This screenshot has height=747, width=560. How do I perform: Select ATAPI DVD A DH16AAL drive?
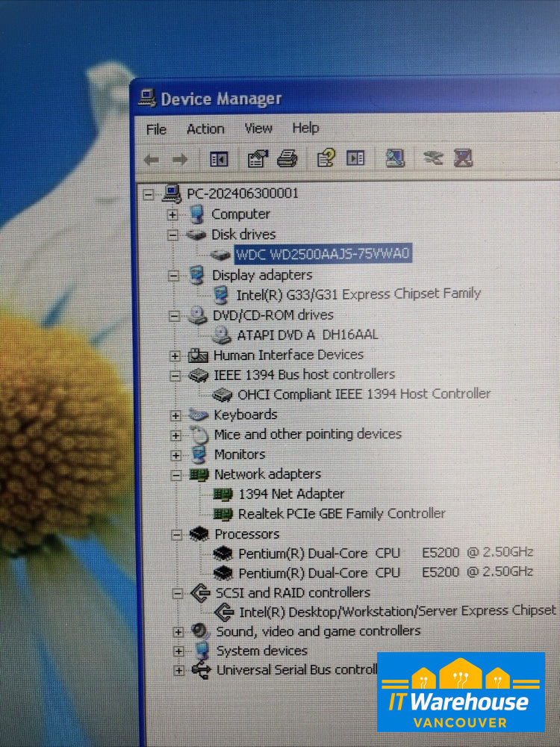point(308,335)
